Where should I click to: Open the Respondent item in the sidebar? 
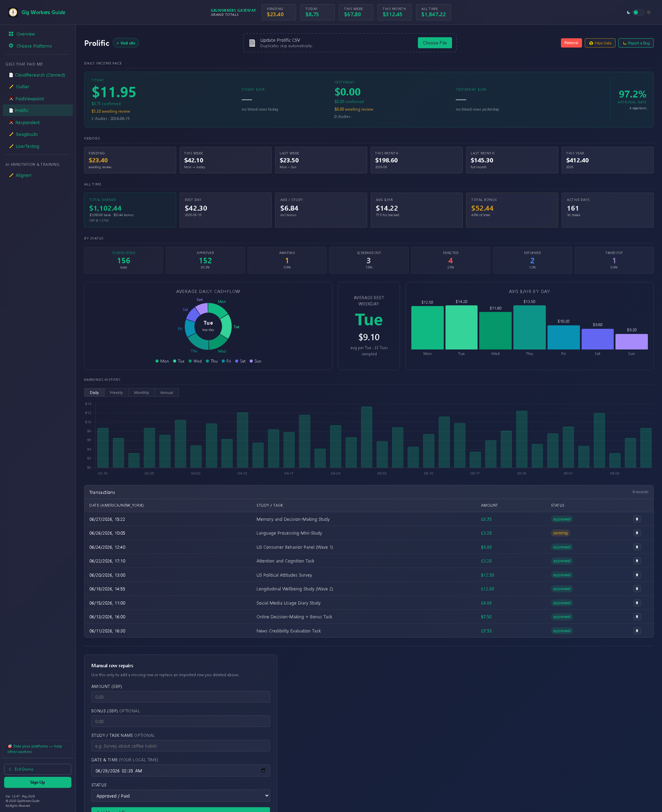[x=38, y=122]
